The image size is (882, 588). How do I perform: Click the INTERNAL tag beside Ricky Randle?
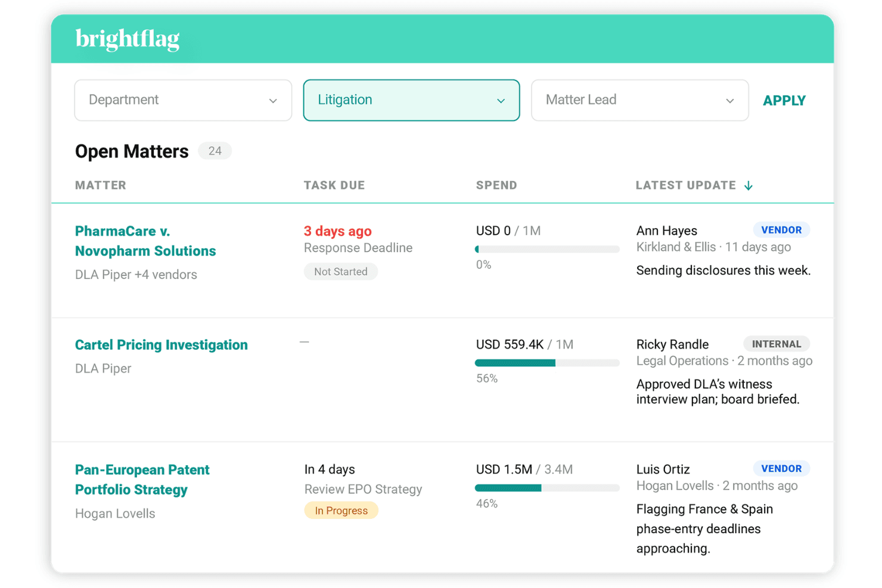tap(777, 344)
